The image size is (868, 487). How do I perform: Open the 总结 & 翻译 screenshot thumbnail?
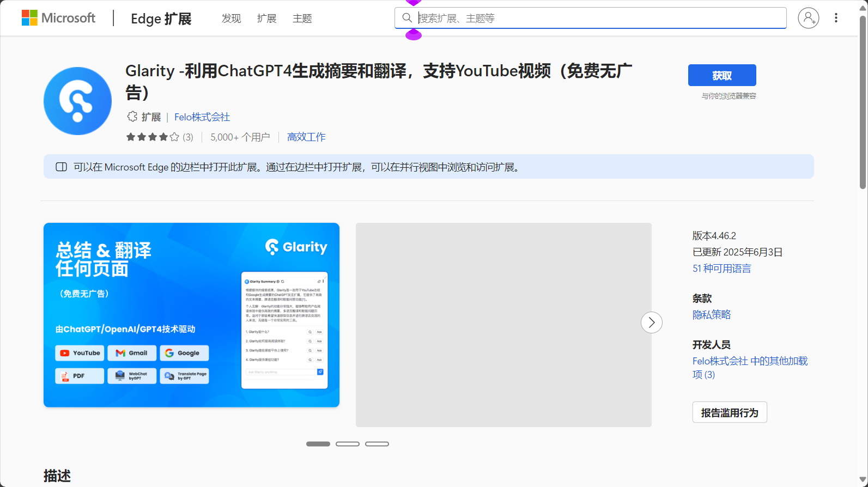coord(191,315)
